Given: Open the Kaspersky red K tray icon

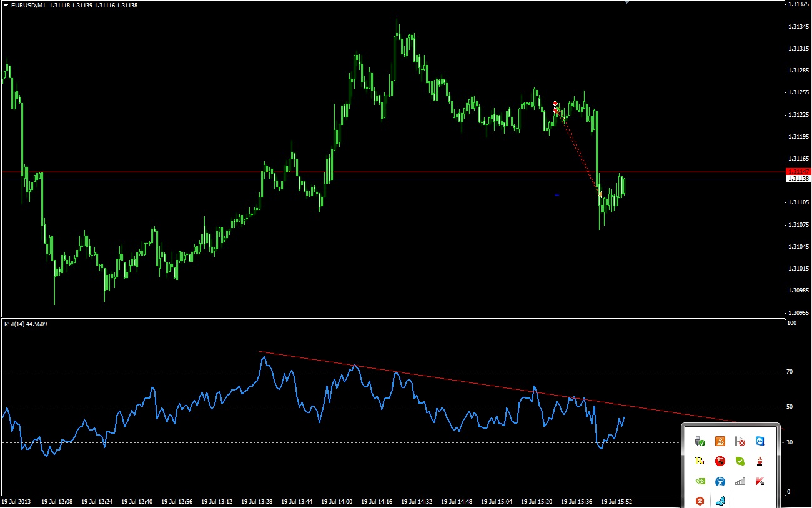Looking at the screenshot, I should [x=760, y=482].
